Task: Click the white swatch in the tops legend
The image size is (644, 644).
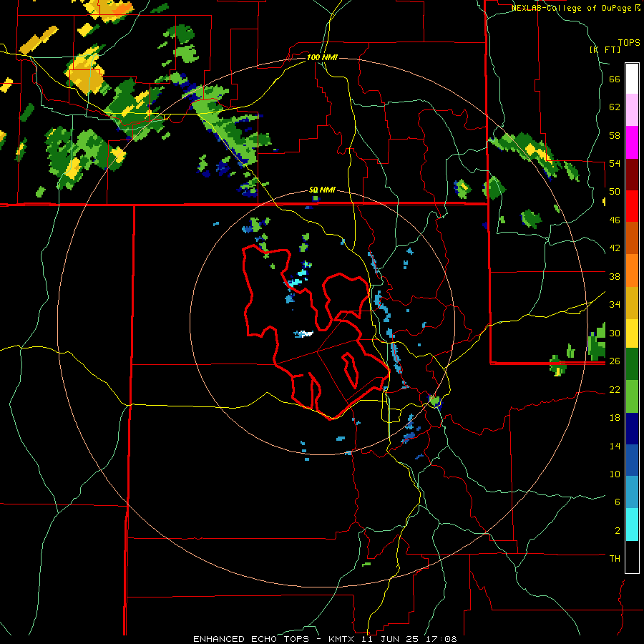Action: [632, 79]
